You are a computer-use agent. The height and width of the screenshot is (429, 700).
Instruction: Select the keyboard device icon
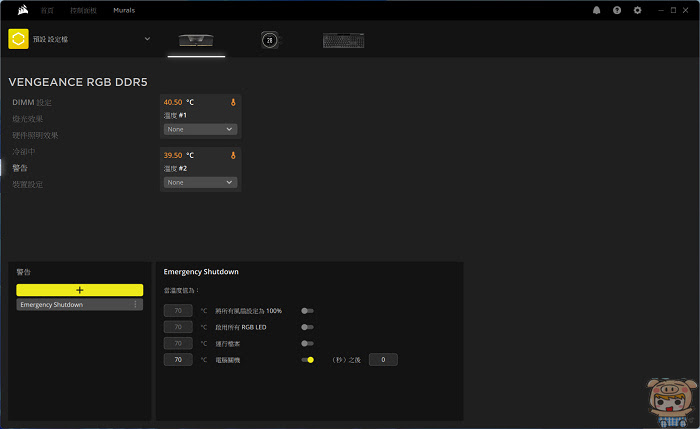[343, 40]
